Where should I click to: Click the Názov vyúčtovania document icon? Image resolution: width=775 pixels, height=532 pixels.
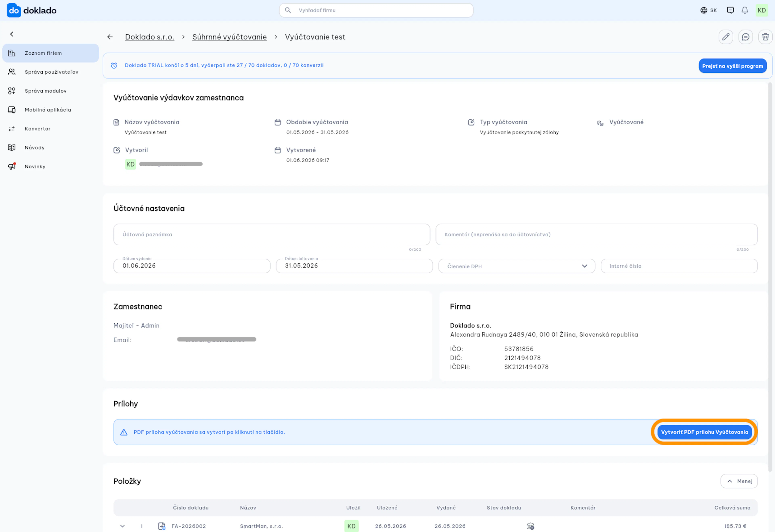tap(116, 122)
